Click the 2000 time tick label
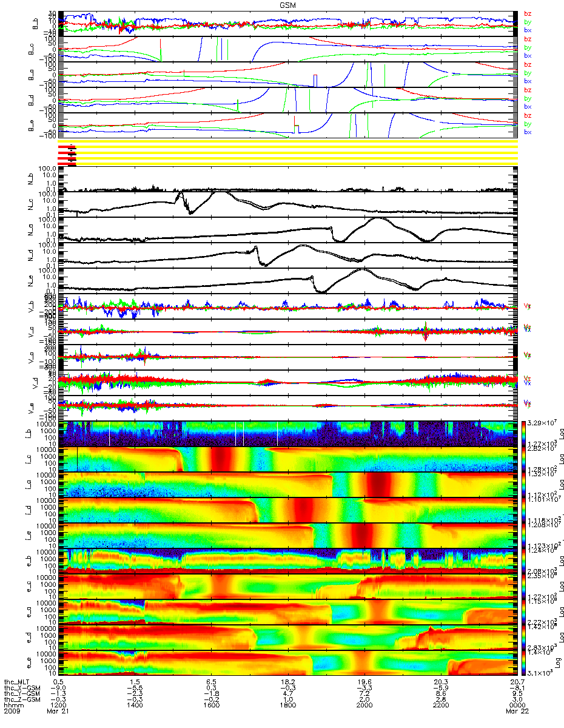 pyautogui.click(x=364, y=706)
